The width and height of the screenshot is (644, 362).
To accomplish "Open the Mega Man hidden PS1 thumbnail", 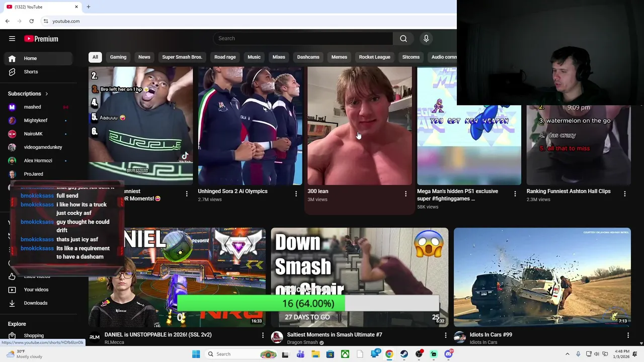I will (469, 126).
